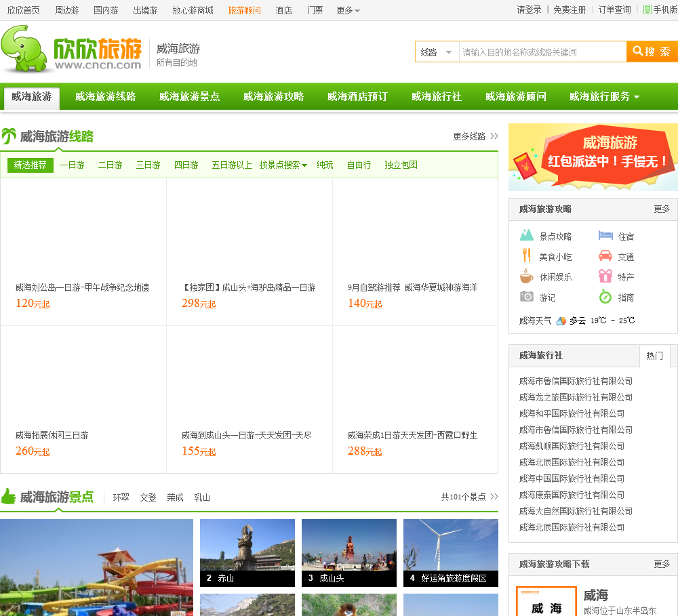This screenshot has height=616, width=678.
Task: Click the accommodation bed icon
Action: 605,235
